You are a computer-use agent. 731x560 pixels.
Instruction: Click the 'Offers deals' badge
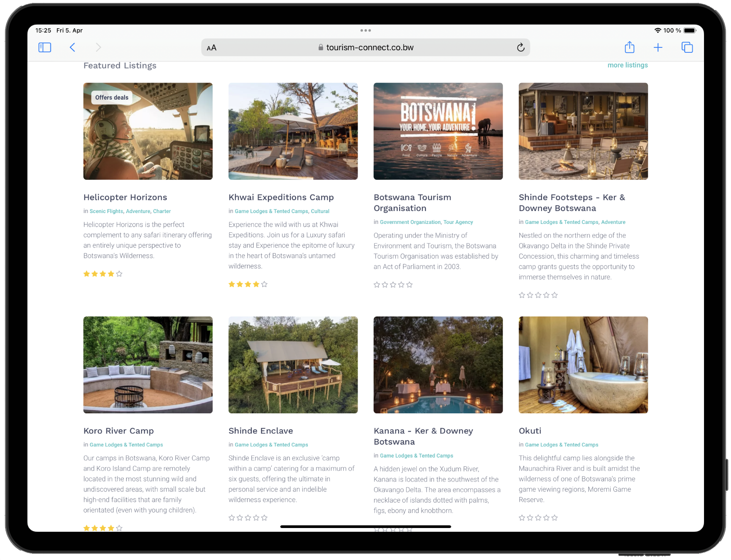coord(111,97)
